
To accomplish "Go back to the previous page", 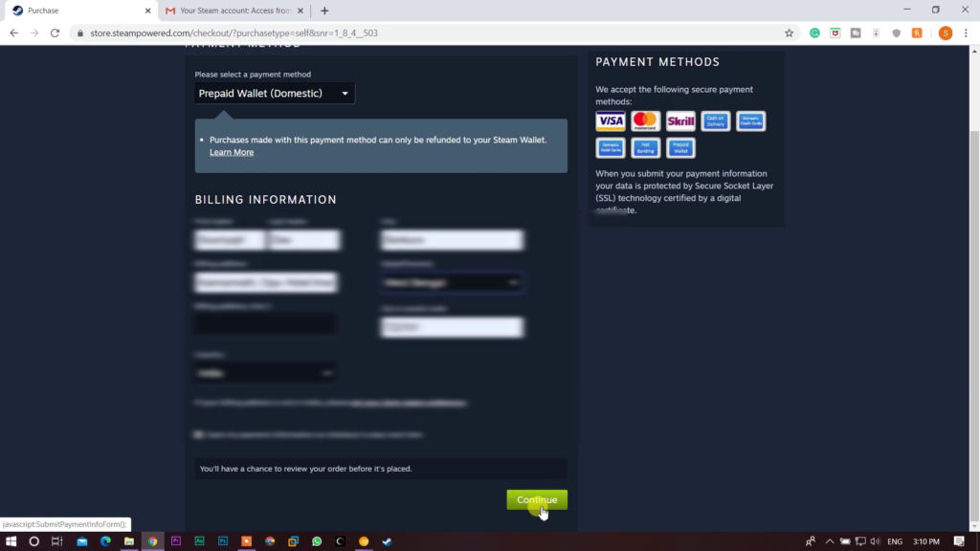I will click(13, 33).
